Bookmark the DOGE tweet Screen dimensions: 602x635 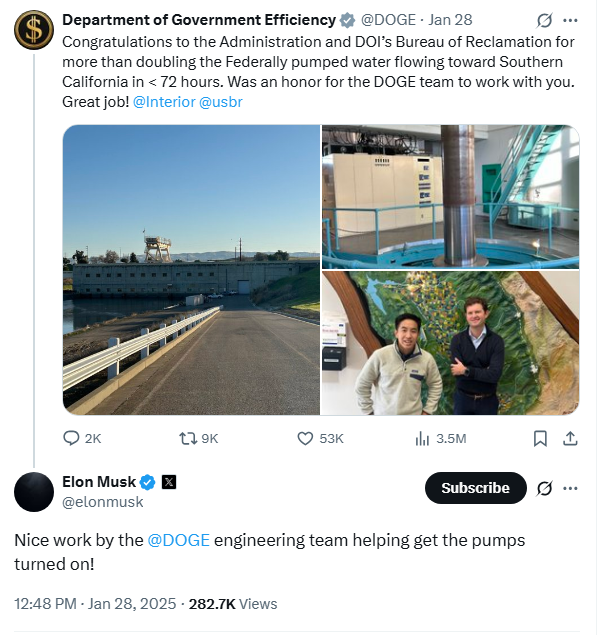point(540,438)
